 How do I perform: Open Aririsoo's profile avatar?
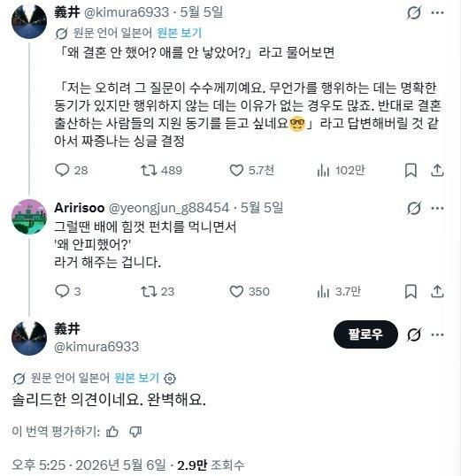pyautogui.click(x=29, y=217)
